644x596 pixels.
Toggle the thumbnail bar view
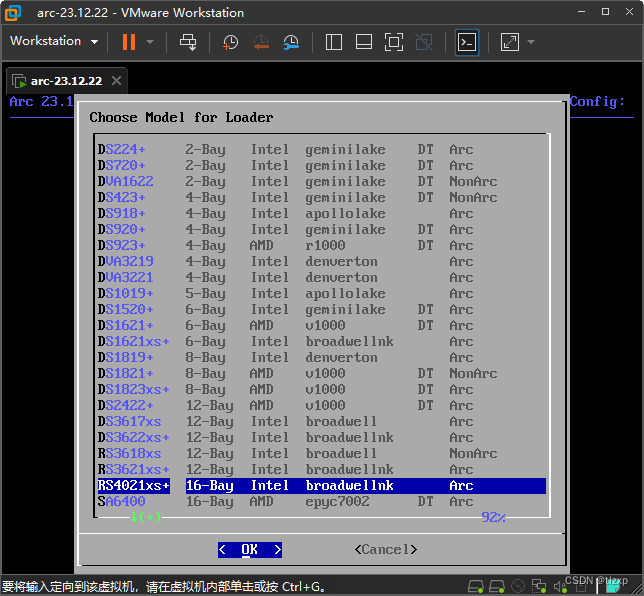pos(364,42)
